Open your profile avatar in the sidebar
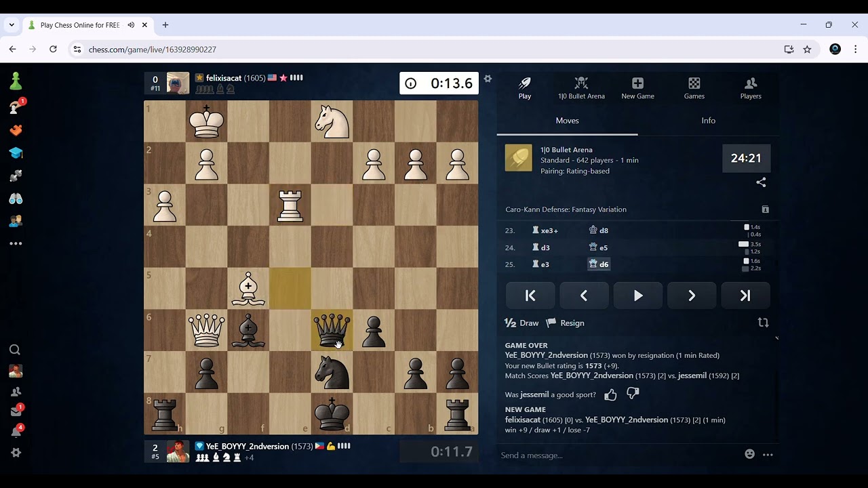Screen dimensions: 868x488 [16, 371]
